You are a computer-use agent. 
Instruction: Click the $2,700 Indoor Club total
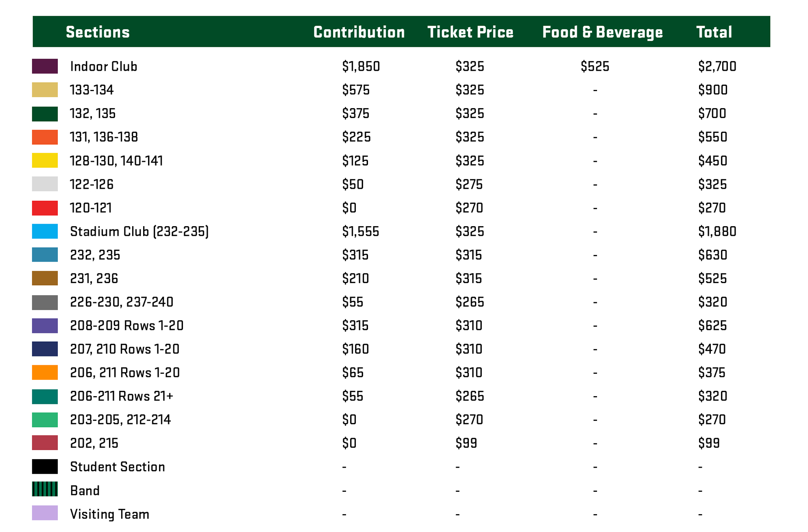[x=717, y=66]
